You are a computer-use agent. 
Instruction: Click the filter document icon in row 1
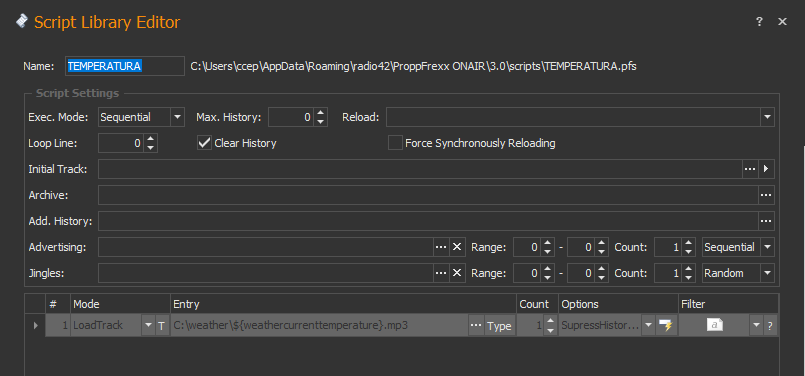click(x=715, y=325)
